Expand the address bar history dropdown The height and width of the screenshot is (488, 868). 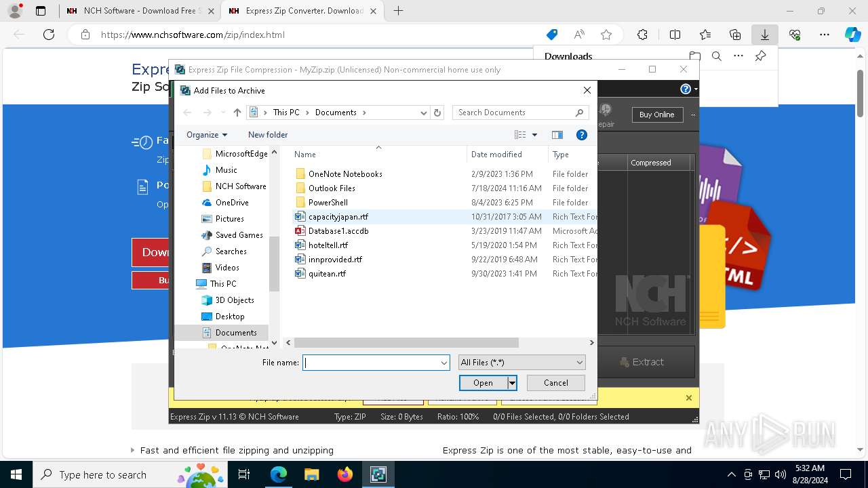424,113
